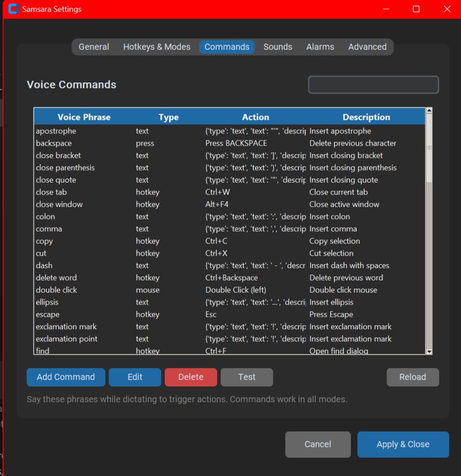The height and width of the screenshot is (476, 461).
Task: Open the Alarms tab
Action: click(x=320, y=47)
